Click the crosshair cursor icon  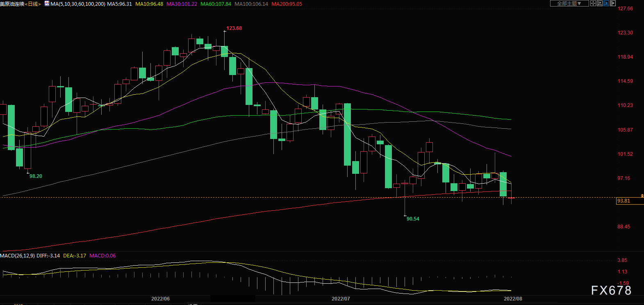(593, 3)
